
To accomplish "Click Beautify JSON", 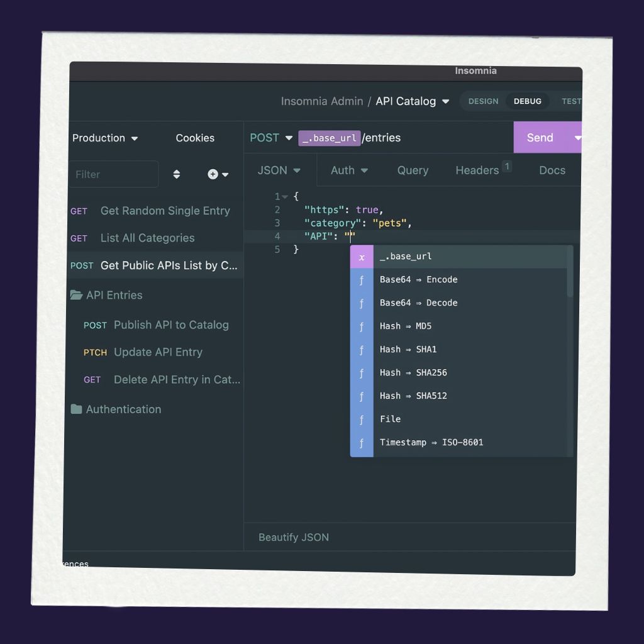I will (294, 537).
